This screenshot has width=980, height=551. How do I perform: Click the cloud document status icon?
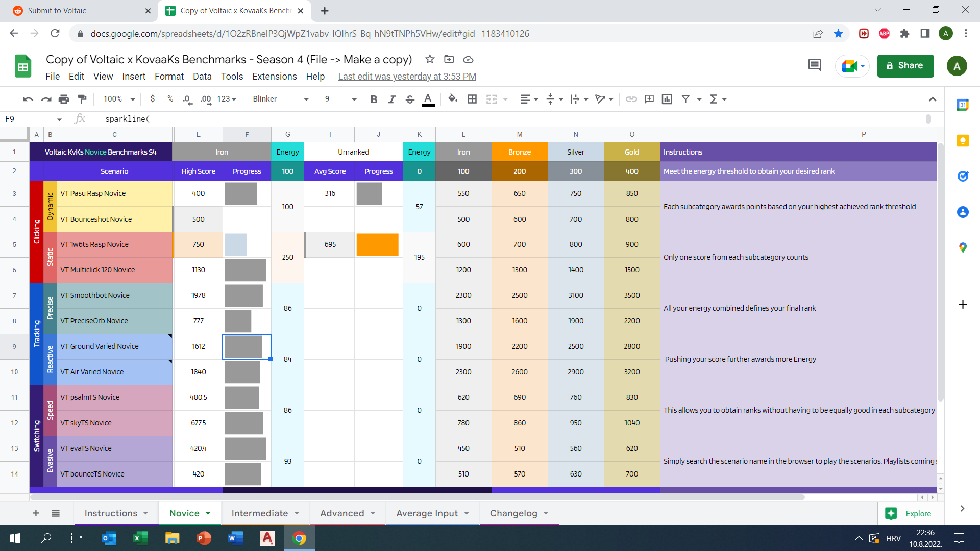468,59
